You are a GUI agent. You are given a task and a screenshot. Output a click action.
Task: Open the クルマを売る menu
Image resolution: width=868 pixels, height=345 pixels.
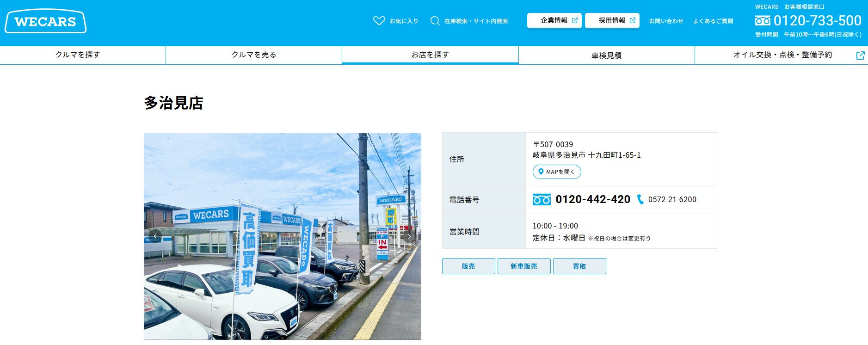(x=254, y=55)
